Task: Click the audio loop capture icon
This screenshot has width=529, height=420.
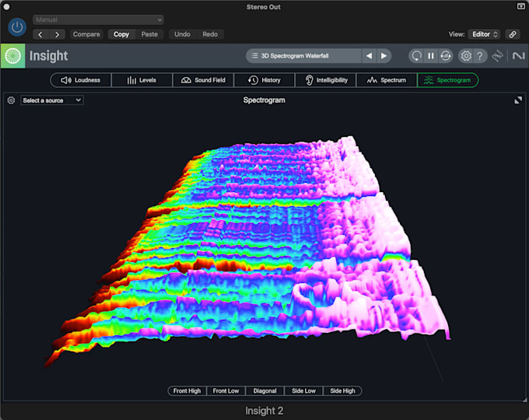Action: [x=446, y=56]
